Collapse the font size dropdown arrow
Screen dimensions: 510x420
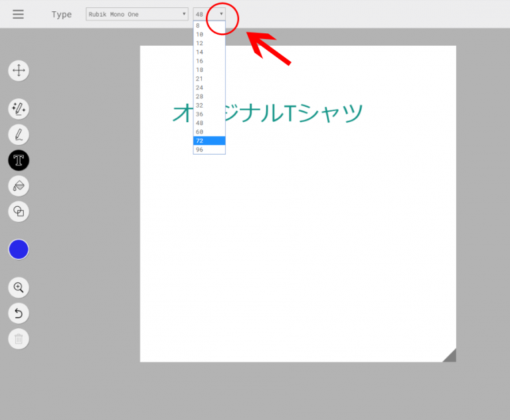click(x=221, y=14)
